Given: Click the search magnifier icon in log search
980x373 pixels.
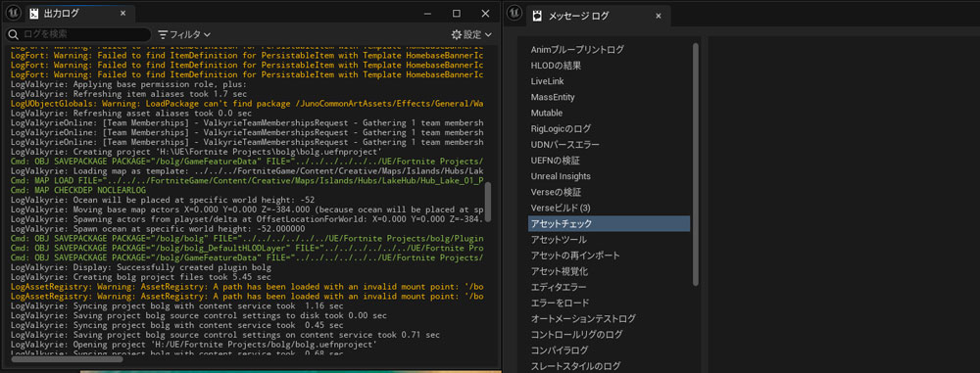Looking at the screenshot, I should coord(13,34).
